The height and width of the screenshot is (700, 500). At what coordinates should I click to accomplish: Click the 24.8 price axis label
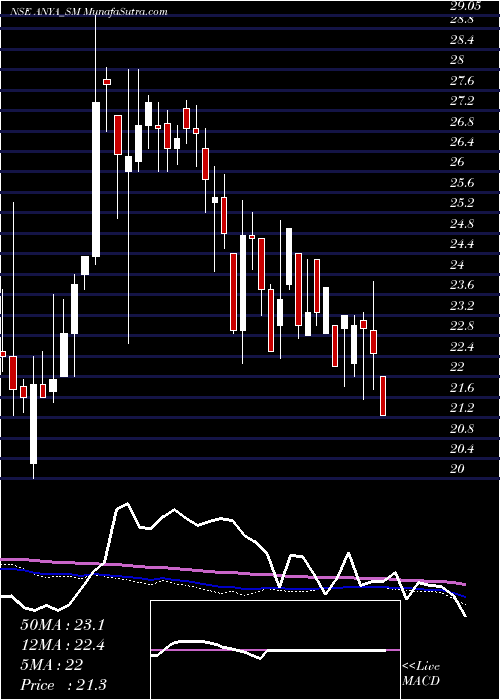(461, 224)
